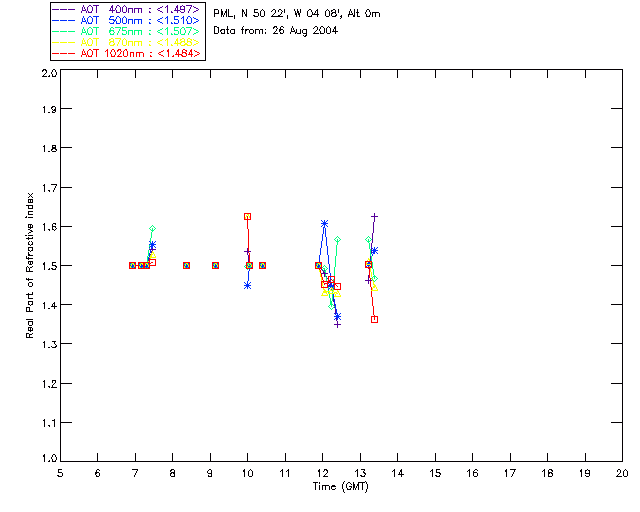Click the lowest red square near time 13.4
This screenshot has width=640, height=512.
tap(374, 319)
